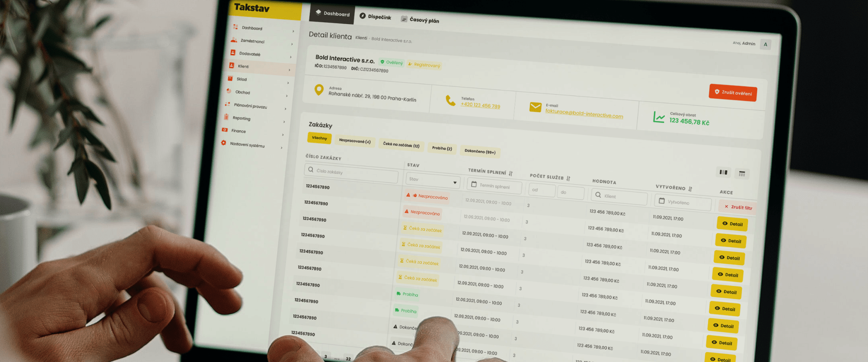Click the Klienti icon in the sidebar
The height and width of the screenshot is (362, 868).
[231, 66]
